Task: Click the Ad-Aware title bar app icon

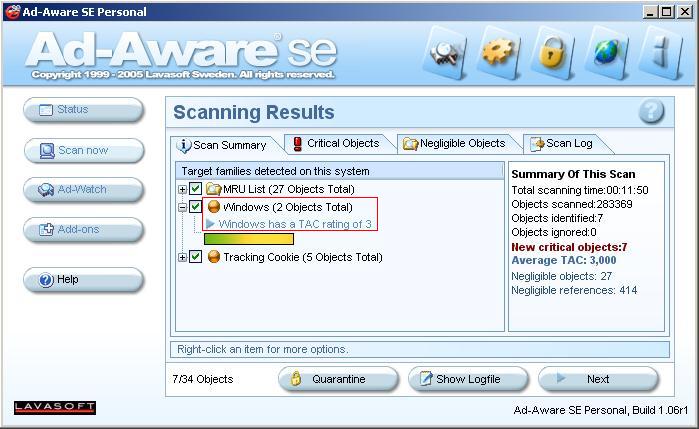Action: click(x=12, y=12)
